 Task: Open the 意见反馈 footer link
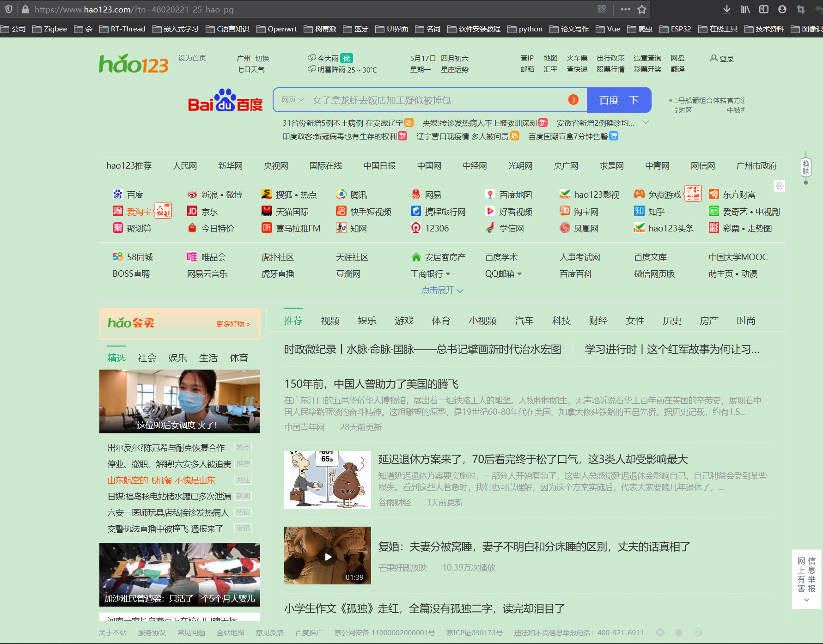point(270,632)
